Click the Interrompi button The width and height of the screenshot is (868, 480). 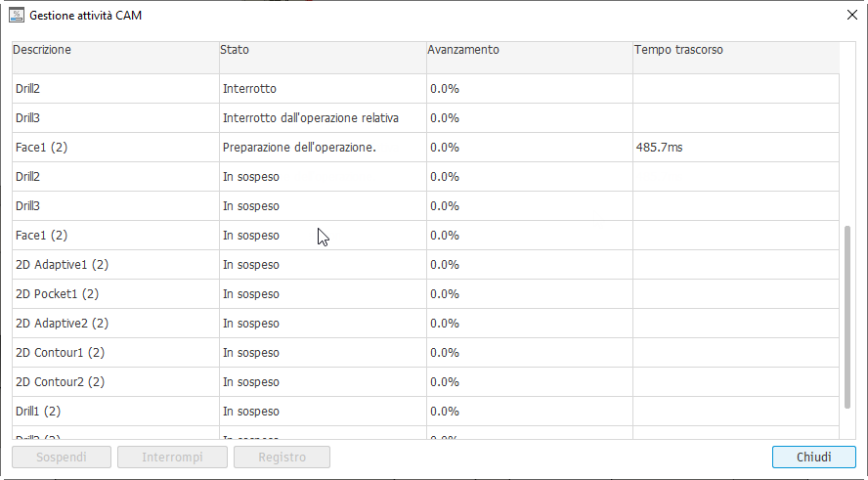tap(172, 457)
